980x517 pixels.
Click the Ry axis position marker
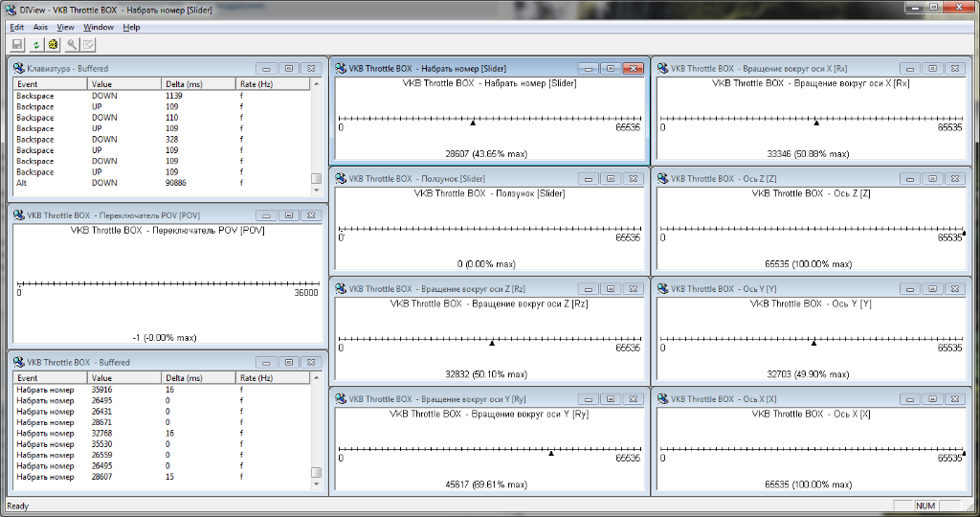click(551, 454)
